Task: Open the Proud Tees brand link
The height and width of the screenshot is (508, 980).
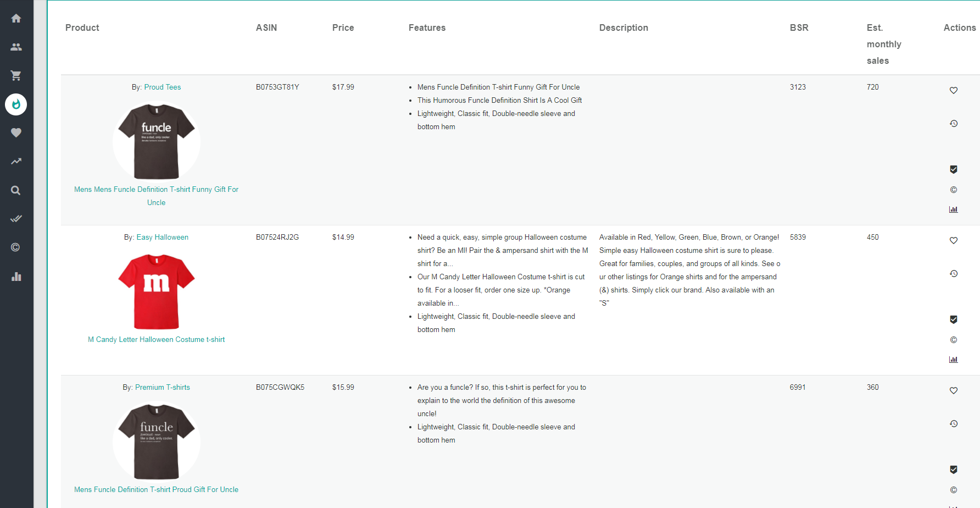Action: (163, 87)
